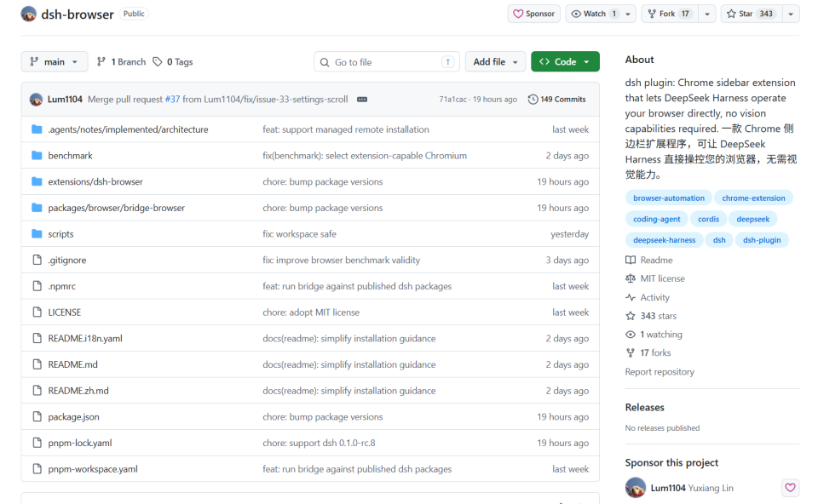The width and height of the screenshot is (818, 504).
Task: Open the .gitignore file
Action: pyautogui.click(x=66, y=260)
